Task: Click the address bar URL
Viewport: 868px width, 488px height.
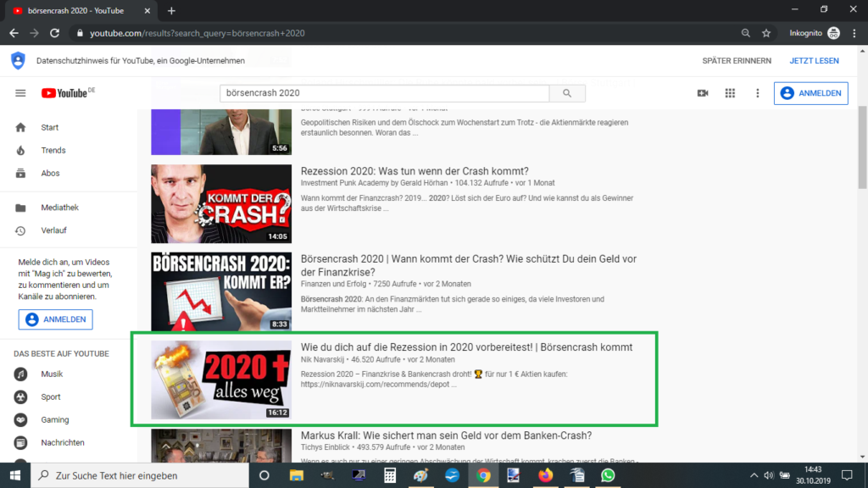Action: tap(197, 33)
